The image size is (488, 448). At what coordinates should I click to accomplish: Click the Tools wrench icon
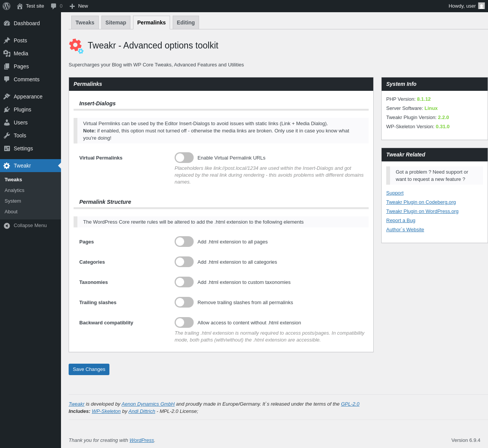[7, 135]
